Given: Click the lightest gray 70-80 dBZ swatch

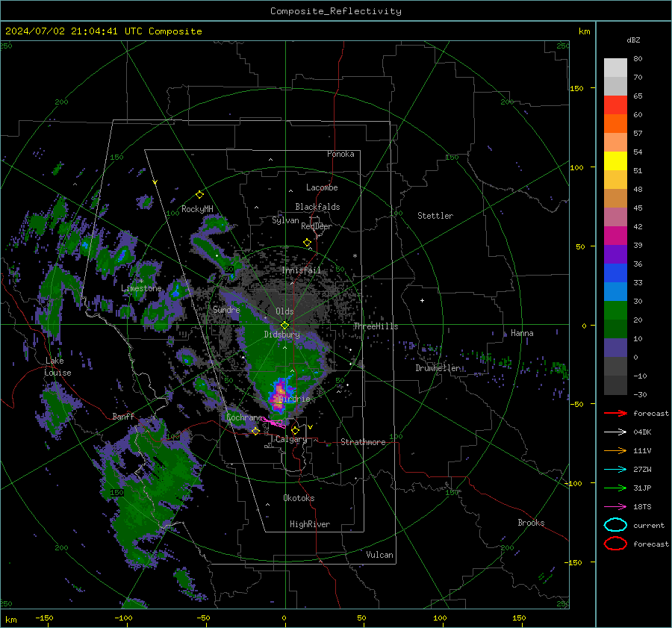Looking at the screenshot, I should pyautogui.click(x=615, y=68).
